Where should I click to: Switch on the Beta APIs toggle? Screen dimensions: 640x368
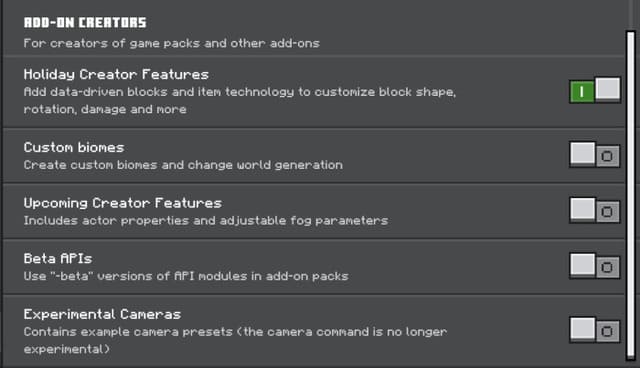point(595,266)
